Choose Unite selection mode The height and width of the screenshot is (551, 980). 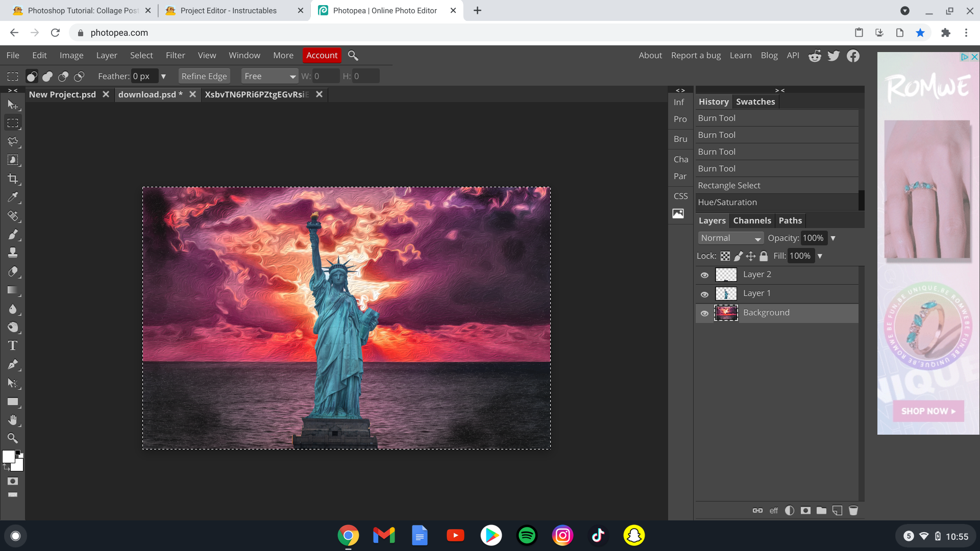click(x=47, y=76)
